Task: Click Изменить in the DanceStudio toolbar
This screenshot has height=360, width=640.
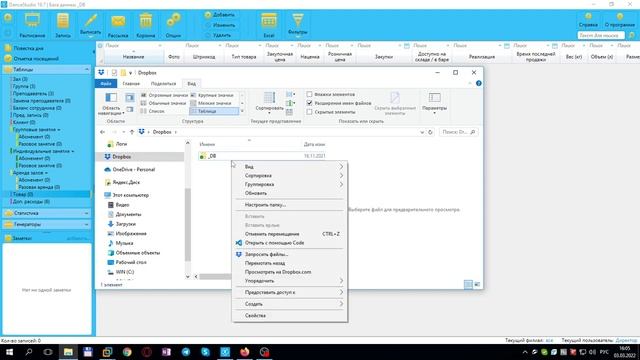Action: (x=219, y=25)
